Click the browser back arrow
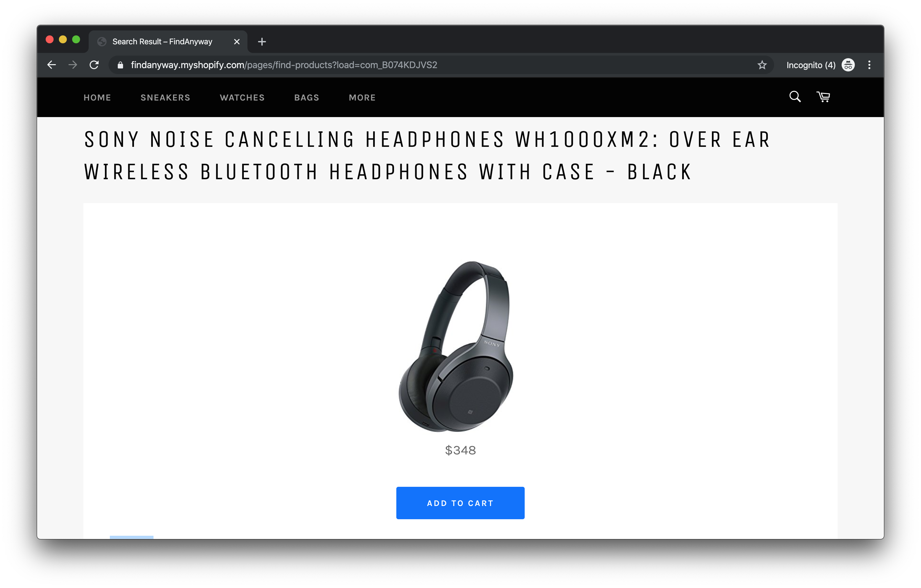The width and height of the screenshot is (921, 588). [52, 64]
